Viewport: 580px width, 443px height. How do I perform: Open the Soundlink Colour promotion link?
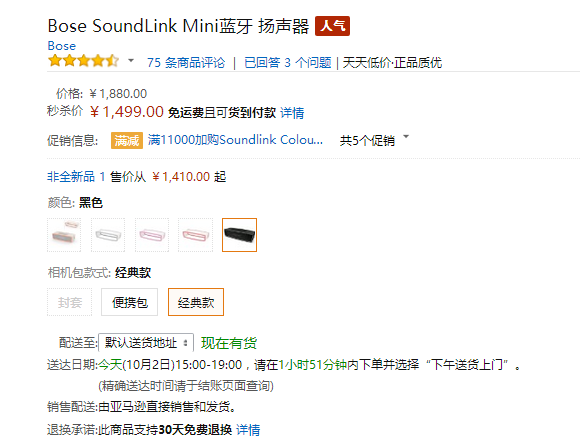tap(235, 140)
